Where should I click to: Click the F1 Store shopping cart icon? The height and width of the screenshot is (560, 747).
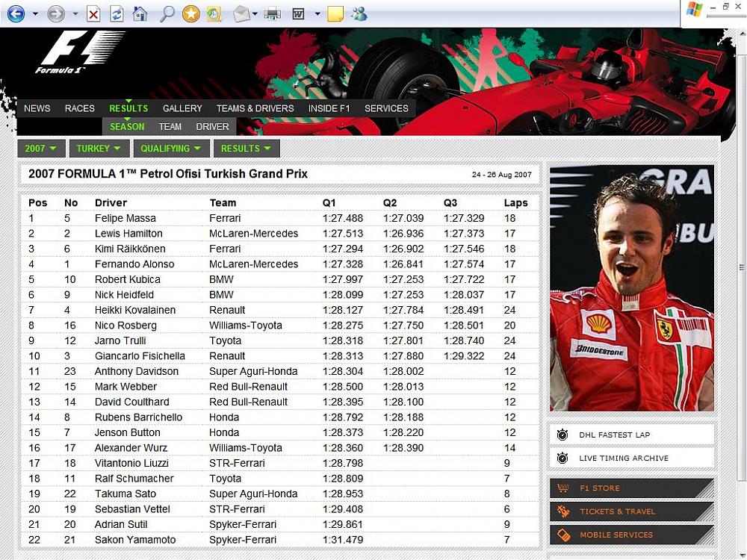(563, 488)
